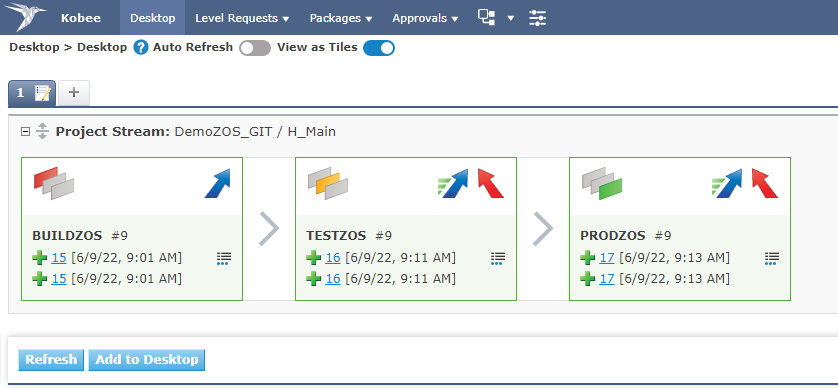The image size is (838, 388).
Task: Click the BUILDZOS level name
Action: (67, 236)
